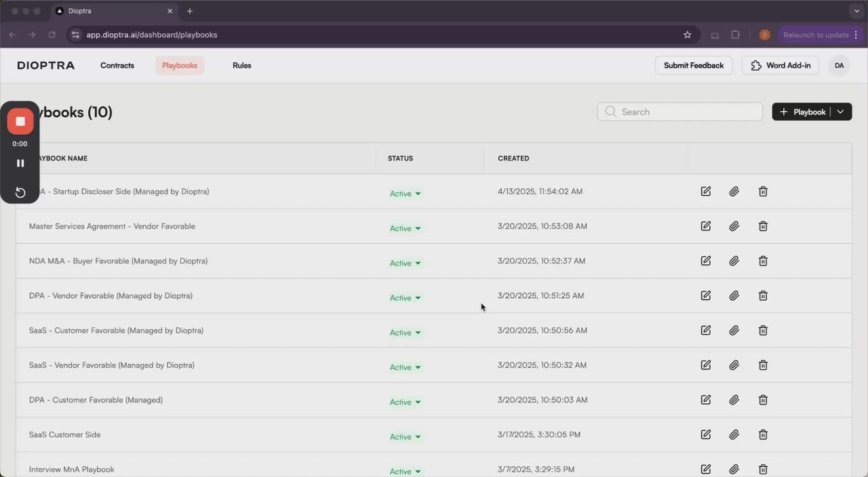Edit SaaS - Customer Favorable playbook
Screen dimensions: 868x477
(706, 331)
